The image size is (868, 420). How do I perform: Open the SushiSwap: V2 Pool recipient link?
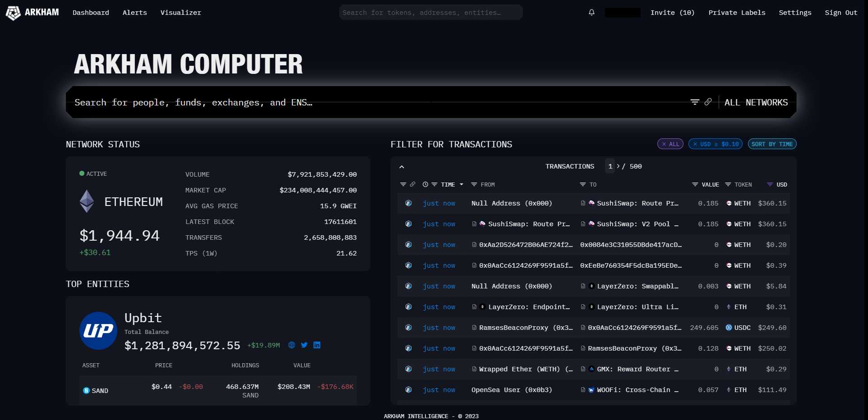637,224
